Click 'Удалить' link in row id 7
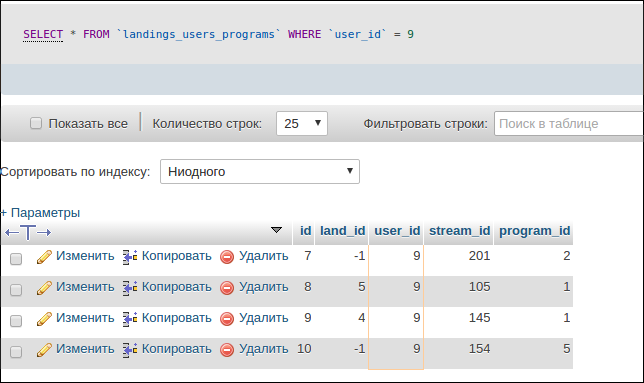Viewport: 644px width, 383px height. (x=264, y=256)
